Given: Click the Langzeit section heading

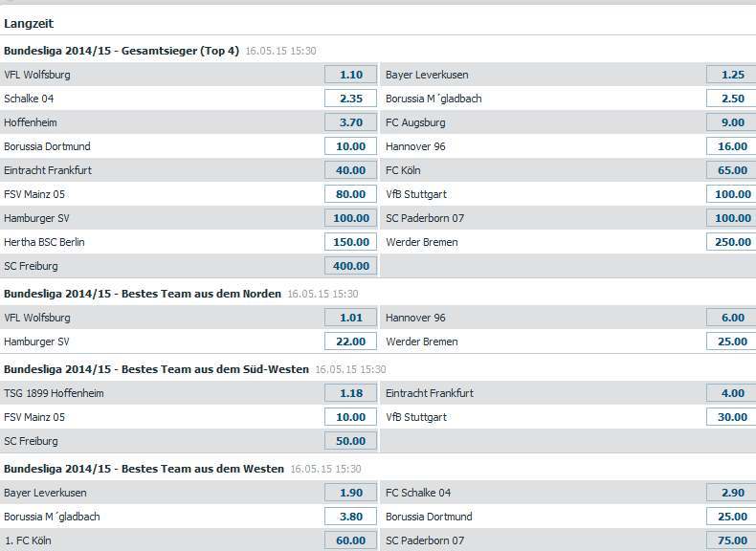Looking at the screenshot, I should coord(29,24).
